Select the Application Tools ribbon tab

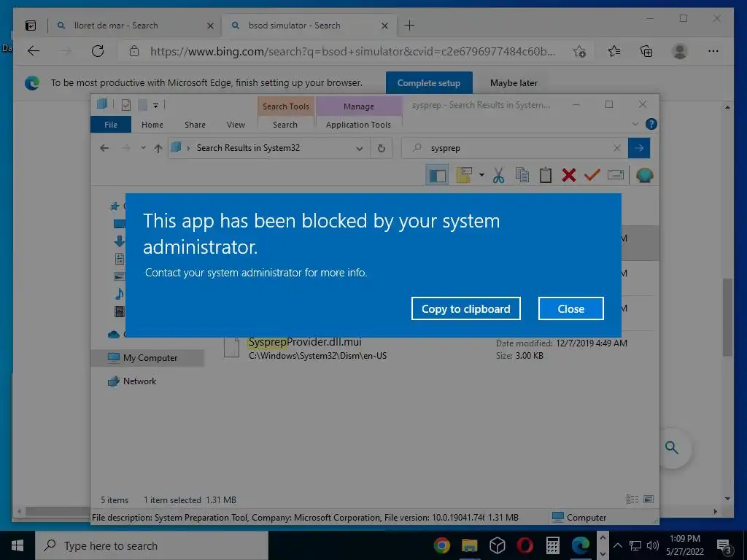coord(358,124)
